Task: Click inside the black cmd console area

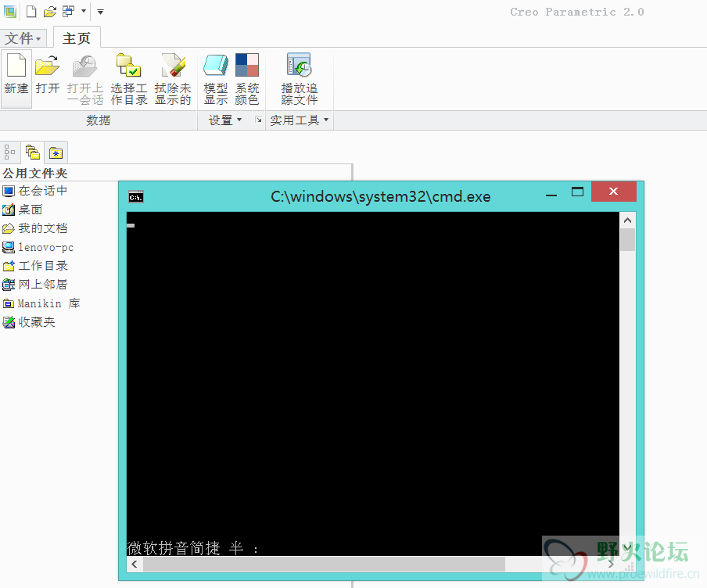Action: 373,383
